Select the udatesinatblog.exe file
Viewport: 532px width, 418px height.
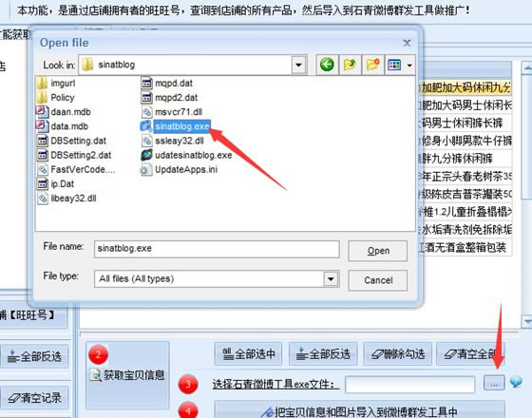pos(186,155)
